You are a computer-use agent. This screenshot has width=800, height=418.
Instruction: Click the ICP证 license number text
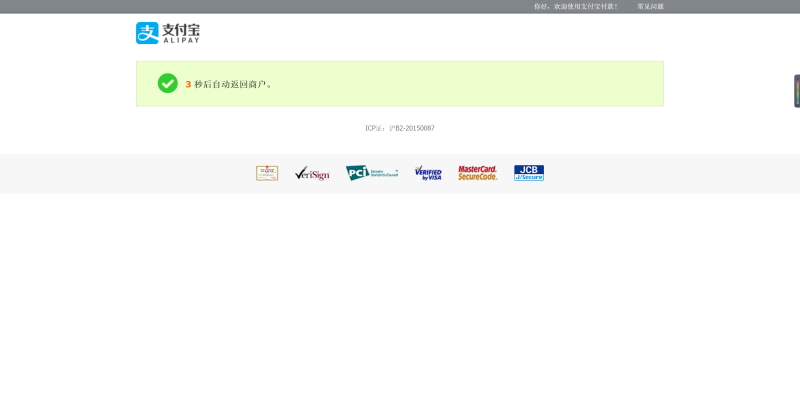[399, 128]
